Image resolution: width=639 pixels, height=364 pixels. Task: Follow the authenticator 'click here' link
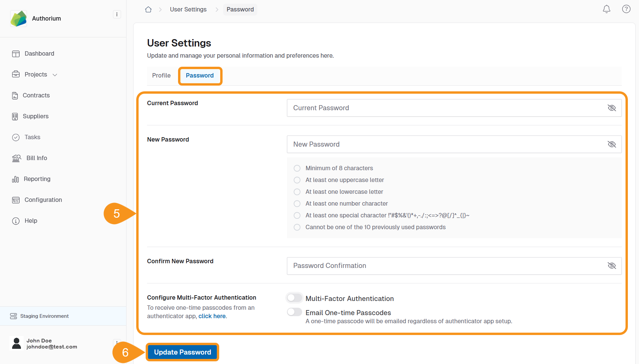212,316
